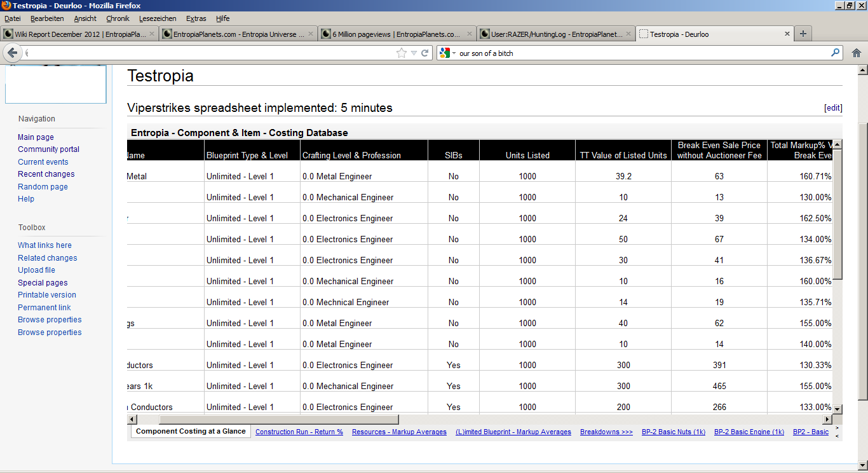Open a new tab with plus button
This screenshot has height=473, width=868.
click(803, 34)
